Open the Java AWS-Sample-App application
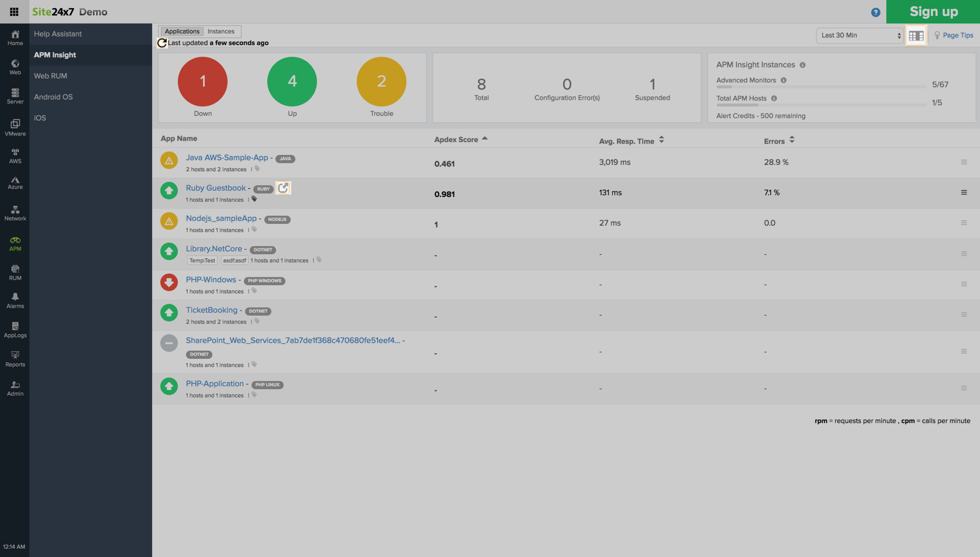This screenshot has height=557, width=980. coord(227,157)
